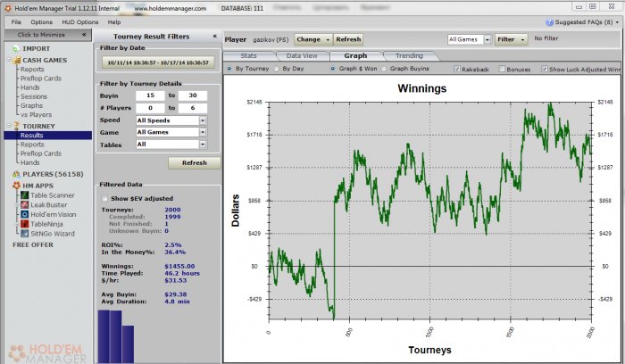
Task: Open Preflop Cards under Tourney
Action: (41, 153)
